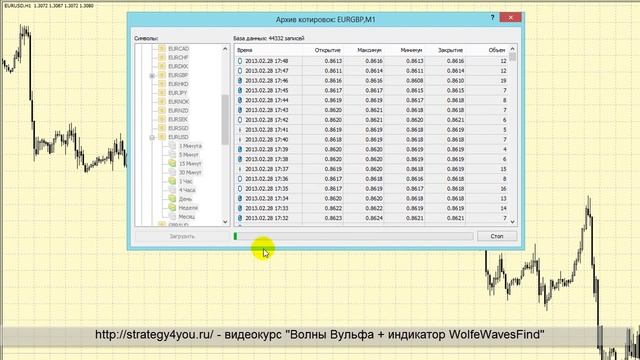Click the EURSEK symbol folder icon

click(x=162, y=119)
